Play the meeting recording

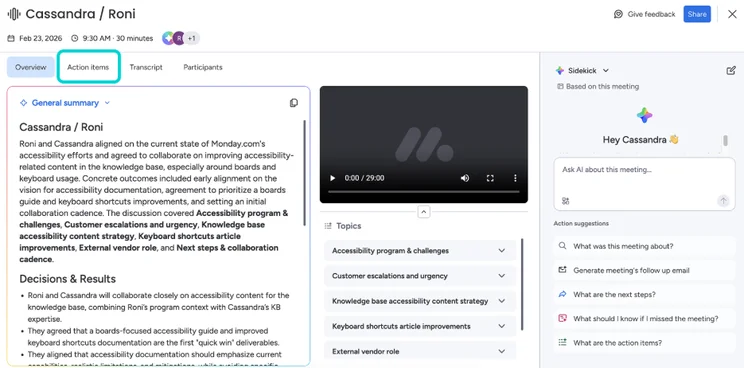[333, 178]
